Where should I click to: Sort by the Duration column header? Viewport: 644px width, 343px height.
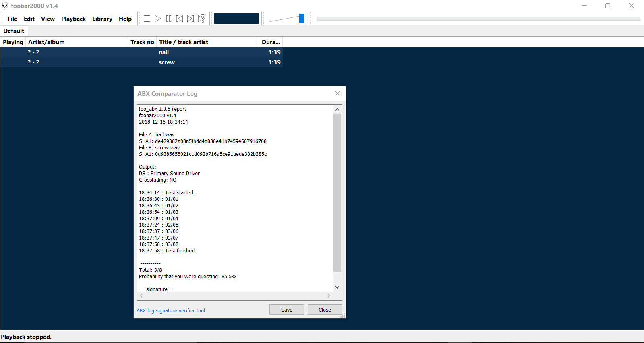[x=270, y=42]
